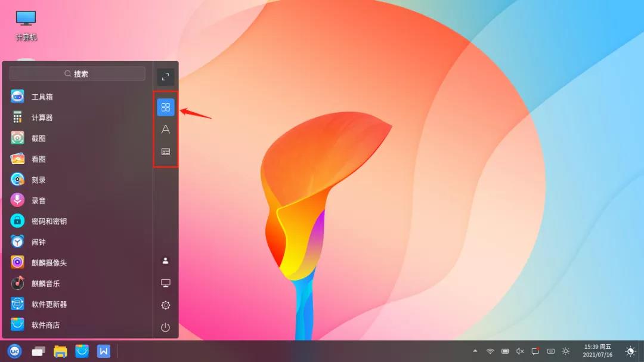
Task: Launch the 计算器 calculator app
Action: pos(42,117)
